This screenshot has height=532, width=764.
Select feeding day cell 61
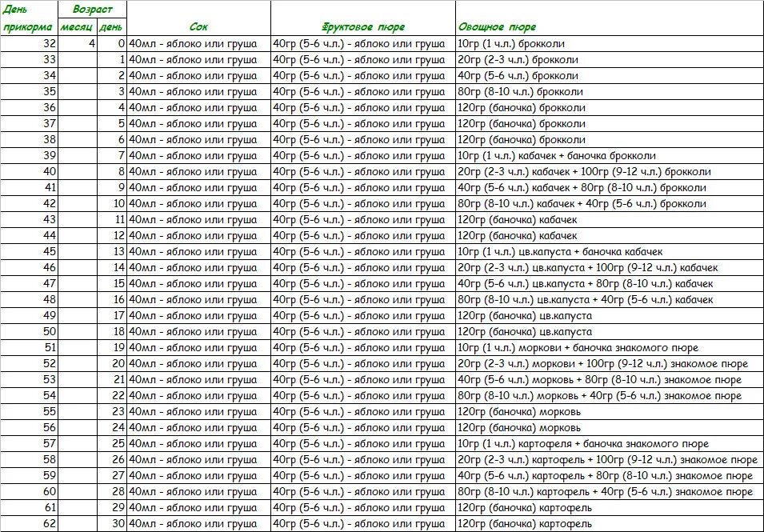[x=30, y=508]
